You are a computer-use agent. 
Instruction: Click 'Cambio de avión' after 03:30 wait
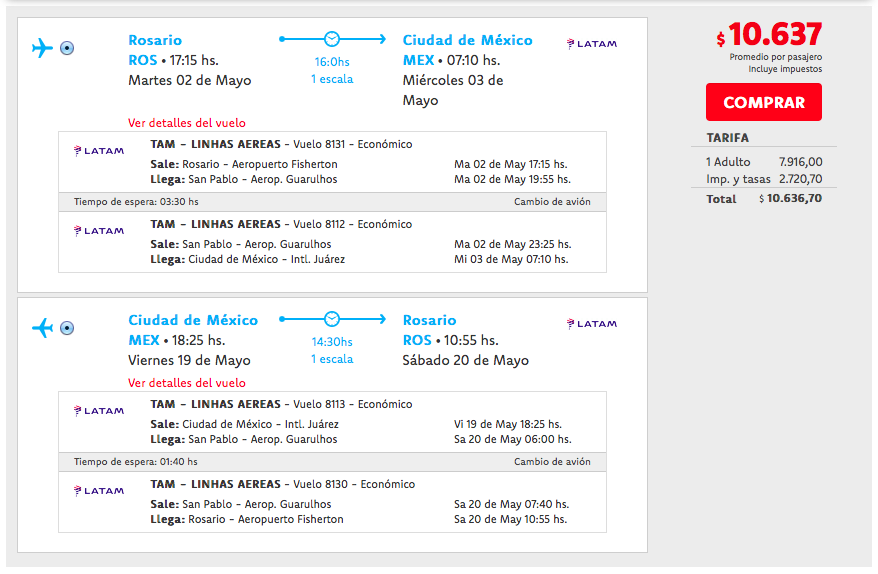(x=552, y=202)
